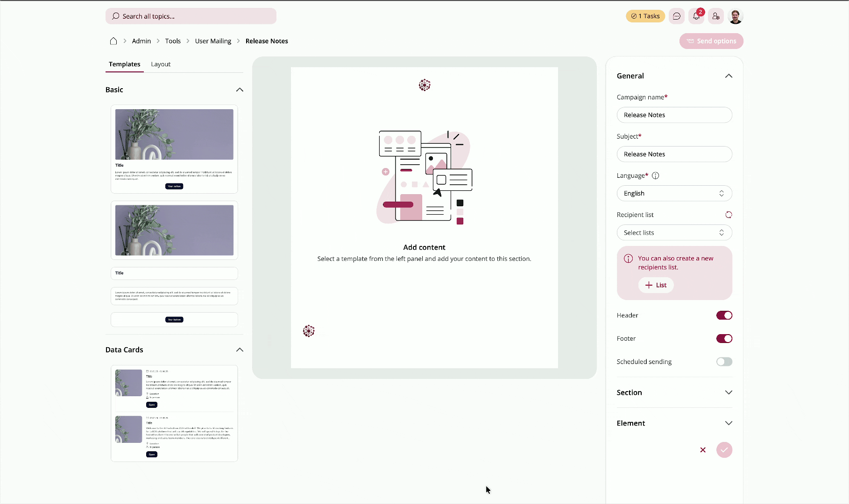Click the user profile avatar
Screen dimensions: 849x504
click(736, 16)
